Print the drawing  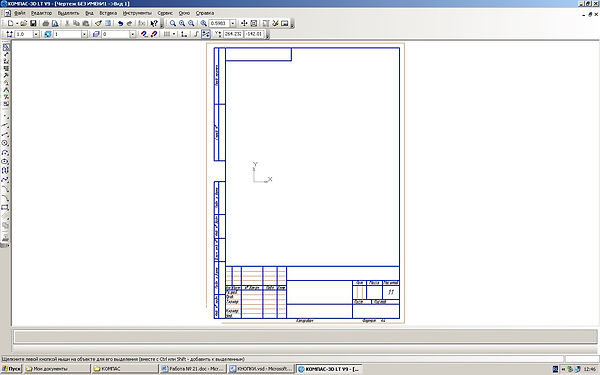46,23
